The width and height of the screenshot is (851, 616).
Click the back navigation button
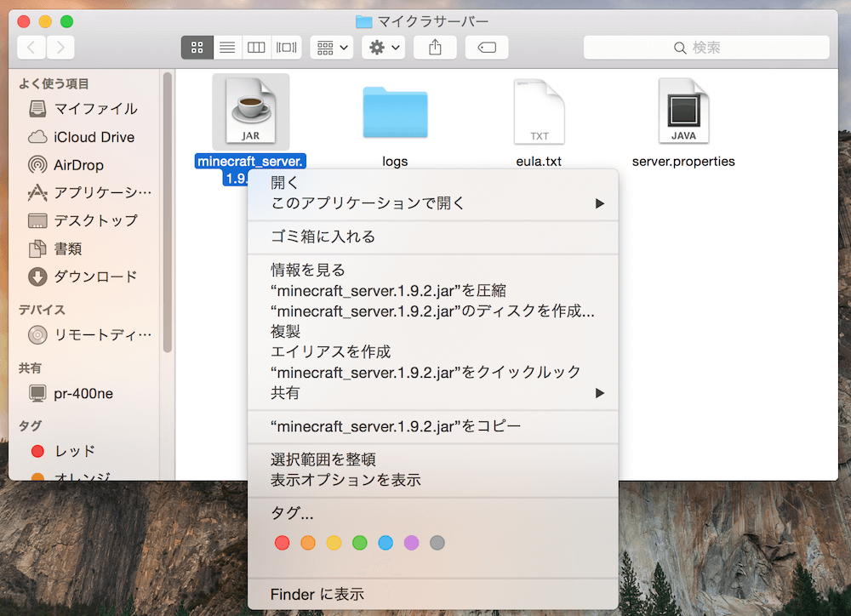point(31,47)
